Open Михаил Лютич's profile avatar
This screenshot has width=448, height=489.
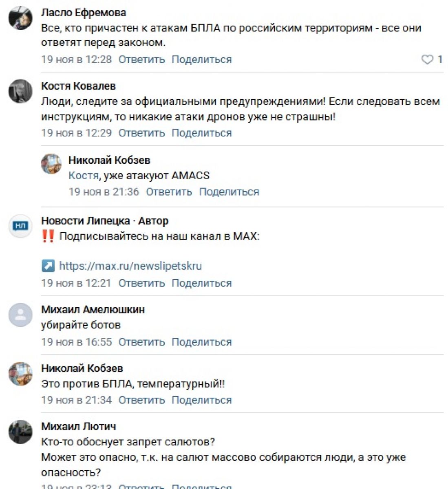click(x=20, y=432)
